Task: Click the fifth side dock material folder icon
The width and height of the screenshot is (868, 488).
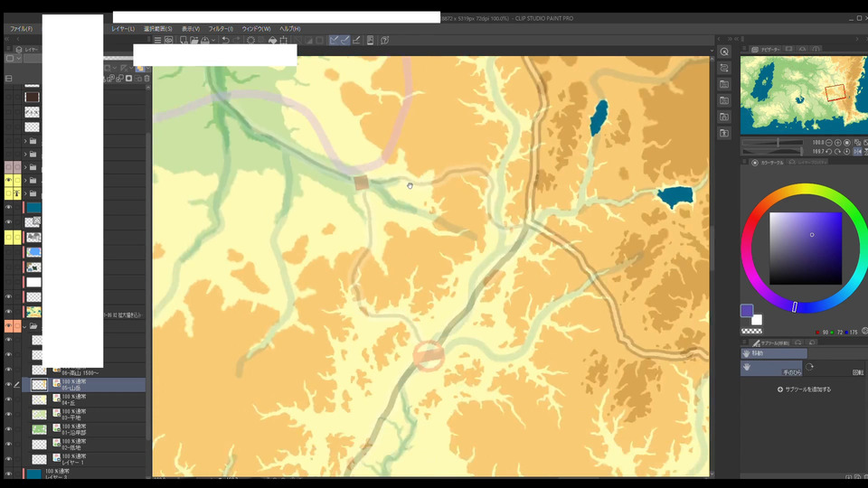Action: click(x=724, y=117)
